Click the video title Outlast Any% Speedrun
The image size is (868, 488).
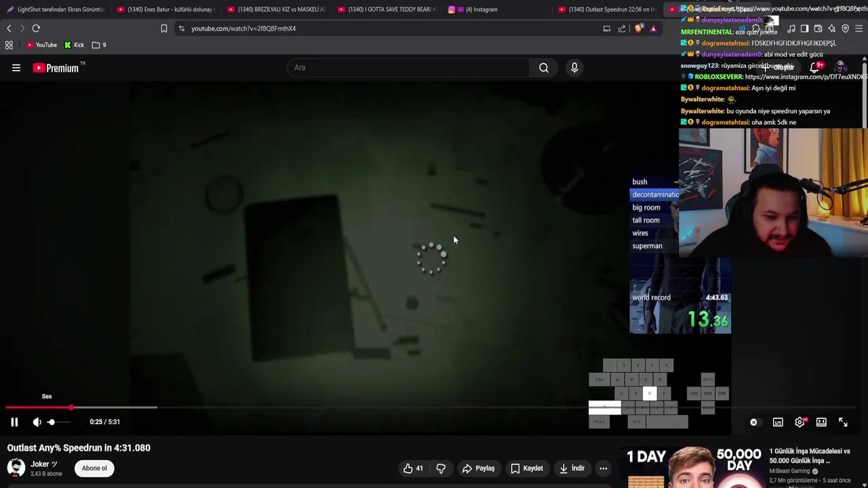[79, 448]
